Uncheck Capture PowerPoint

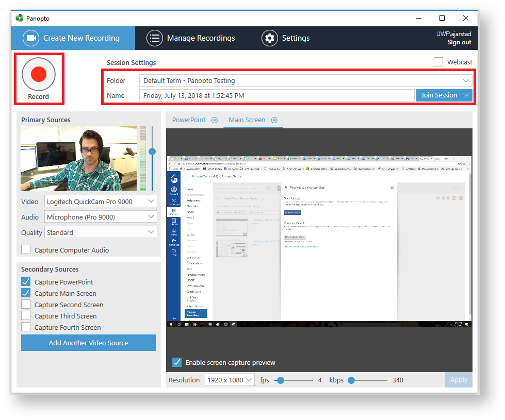point(26,281)
